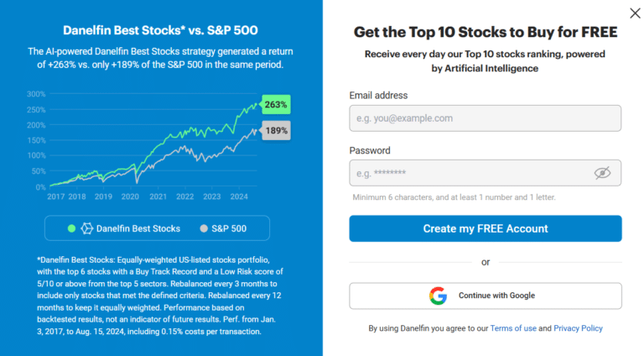The width and height of the screenshot is (644, 356).
Task: Toggle password visibility eye icon
Action: (602, 173)
